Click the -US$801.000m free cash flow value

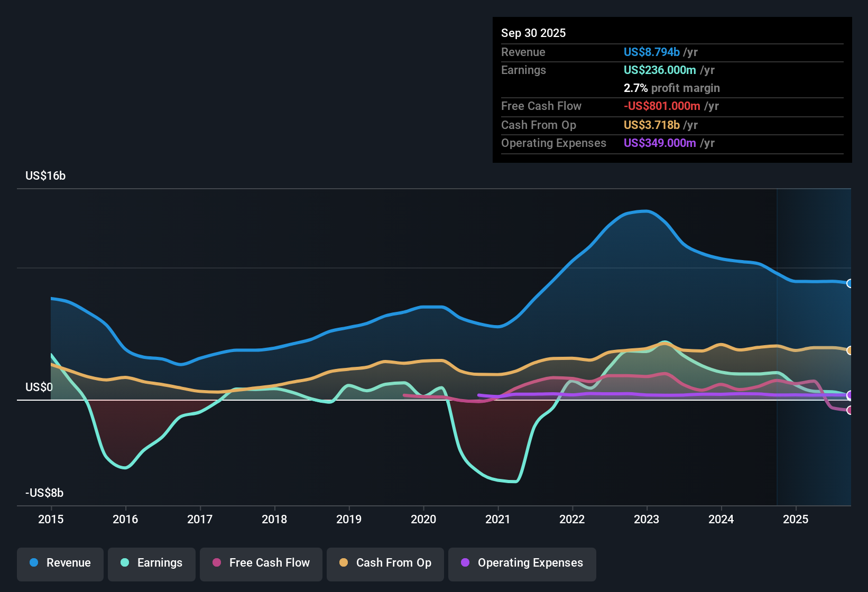click(662, 106)
